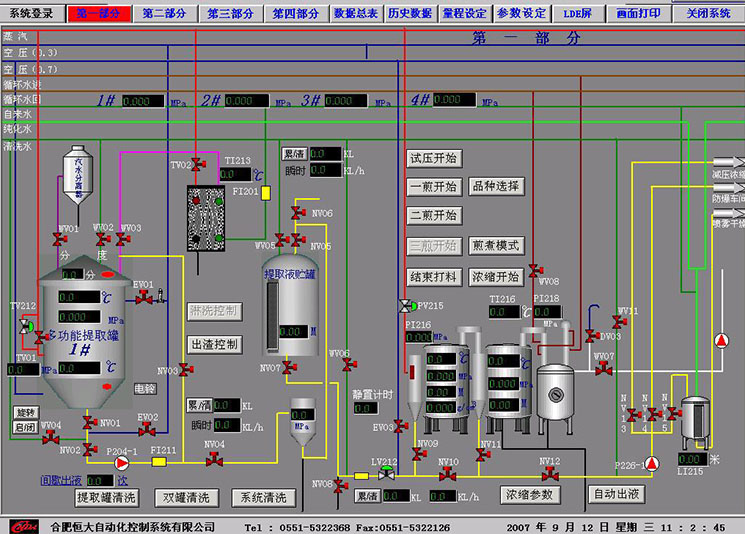
Task: Open valve NV09
Action: pos(419,455)
